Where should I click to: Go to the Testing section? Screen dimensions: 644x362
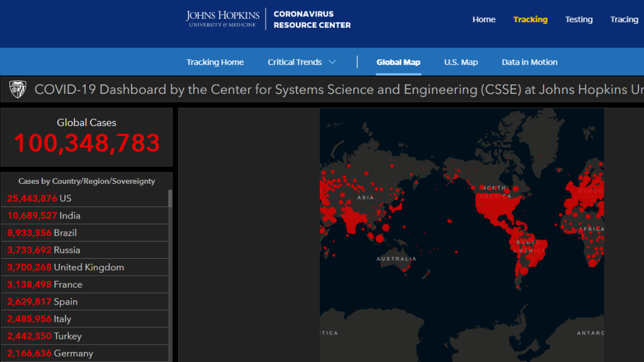(579, 20)
